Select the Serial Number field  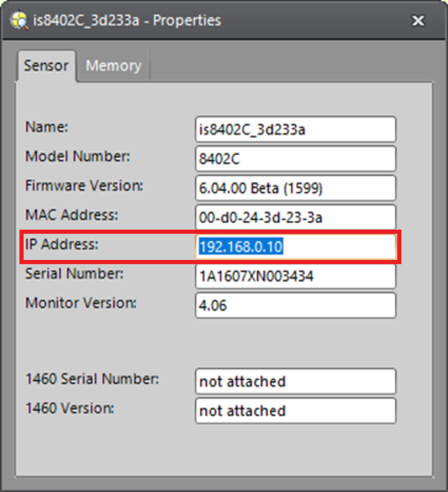point(295,276)
